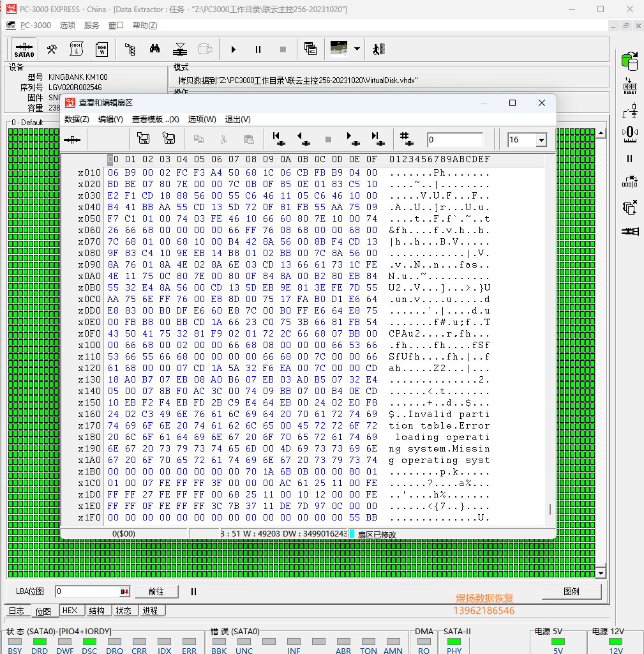Screen dimensions: 644x654
Task: Click the bitmap scrollbar up arrow
Action: [x=601, y=133]
